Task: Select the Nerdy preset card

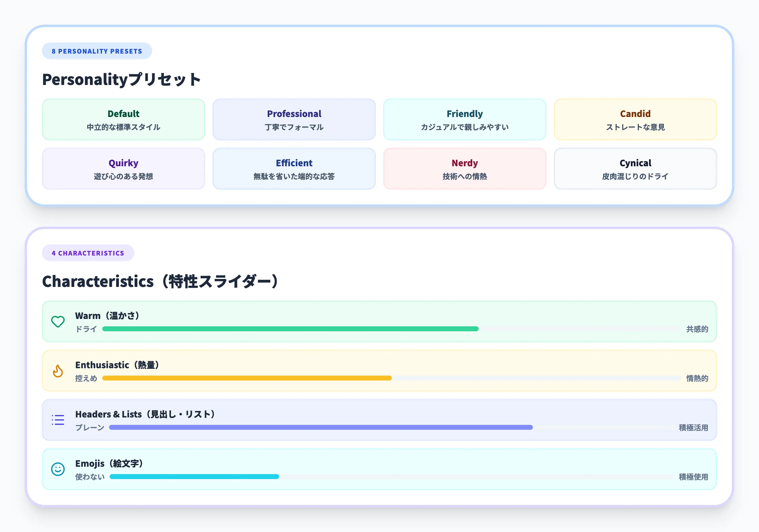Action: (465, 168)
